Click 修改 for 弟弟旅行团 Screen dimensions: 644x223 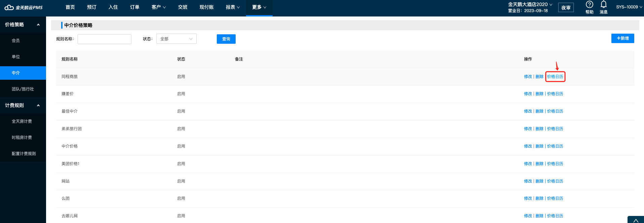tap(528, 129)
